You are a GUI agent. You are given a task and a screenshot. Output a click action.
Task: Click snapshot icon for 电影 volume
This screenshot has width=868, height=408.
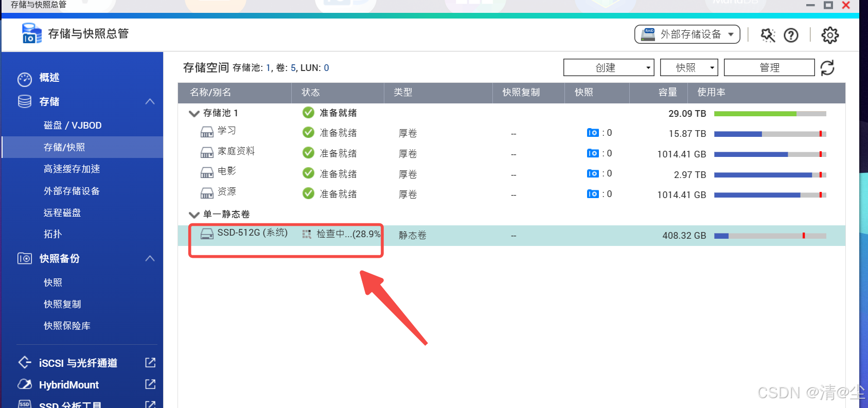pyautogui.click(x=593, y=173)
